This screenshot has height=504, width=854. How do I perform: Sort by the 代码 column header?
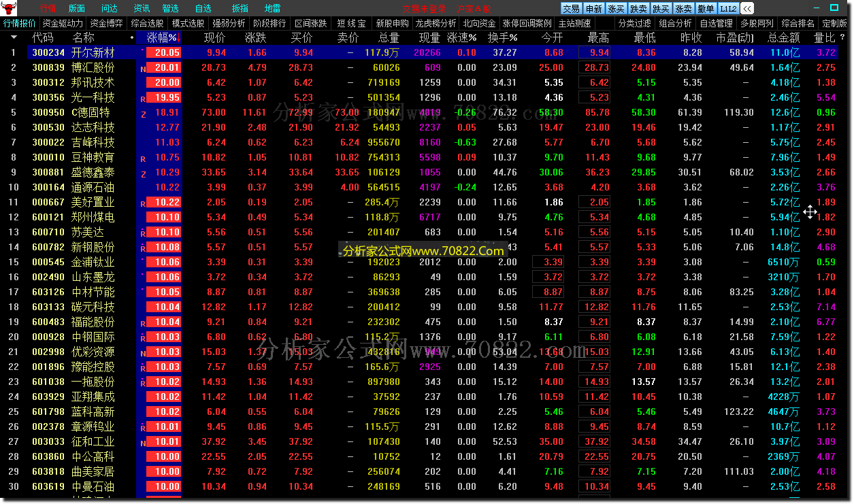(42, 37)
